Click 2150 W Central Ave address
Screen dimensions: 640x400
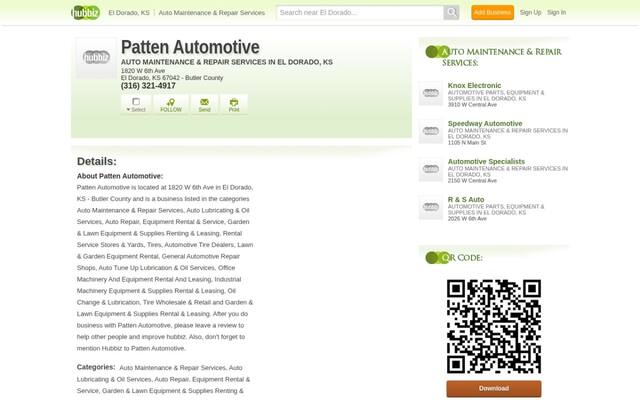(x=472, y=180)
